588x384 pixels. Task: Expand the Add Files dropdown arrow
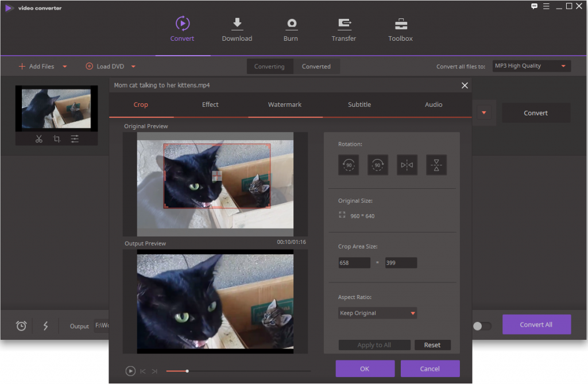(x=65, y=67)
